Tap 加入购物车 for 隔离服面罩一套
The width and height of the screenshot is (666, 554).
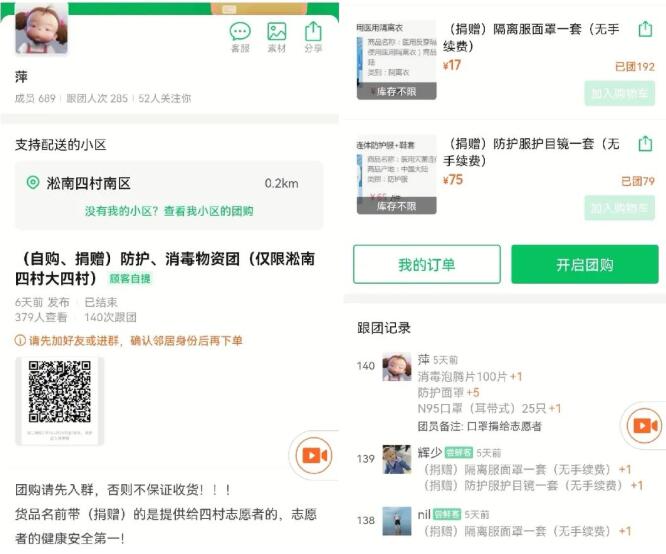(x=619, y=93)
